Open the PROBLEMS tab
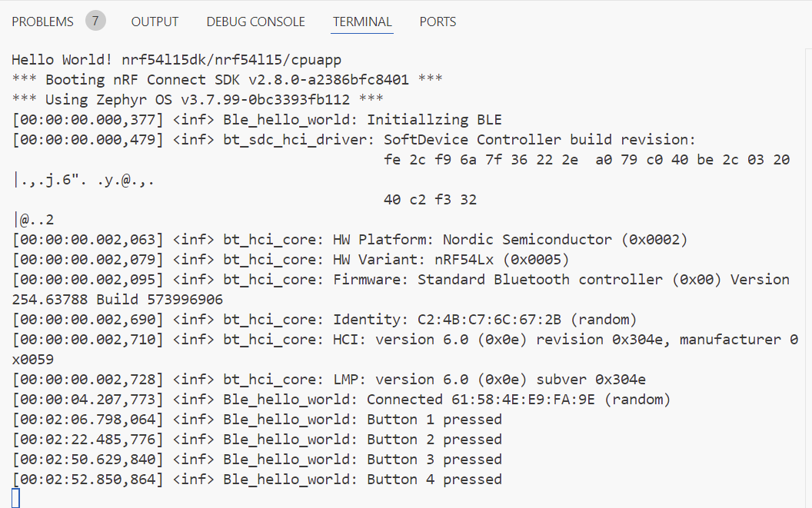This screenshot has height=508, width=812. (42, 22)
